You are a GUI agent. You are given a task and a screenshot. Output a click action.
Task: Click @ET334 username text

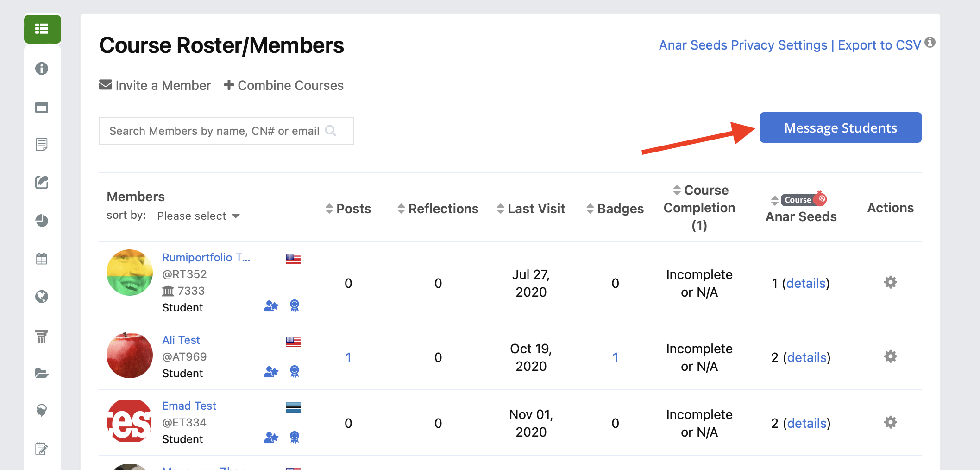[x=184, y=423]
